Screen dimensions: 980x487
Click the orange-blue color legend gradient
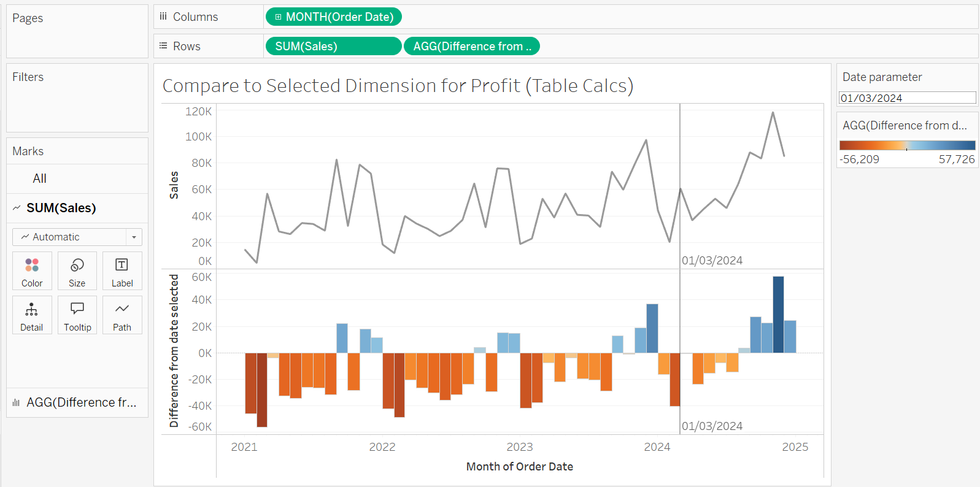pos(907,145)
